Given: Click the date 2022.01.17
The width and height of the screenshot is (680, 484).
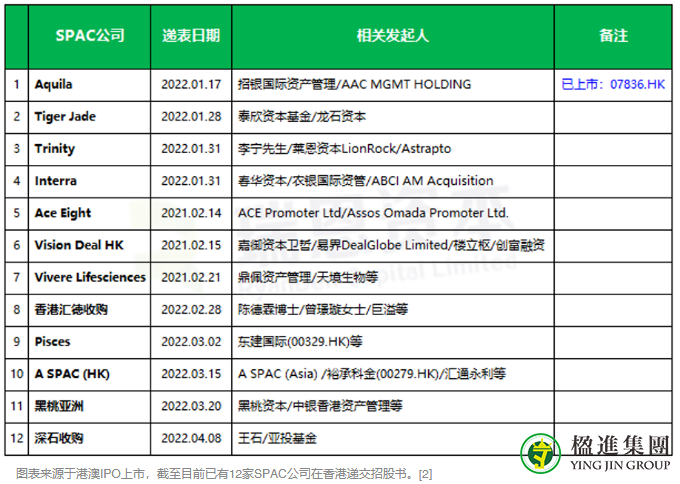Looking at the screenshot, I should coord(191,84).
